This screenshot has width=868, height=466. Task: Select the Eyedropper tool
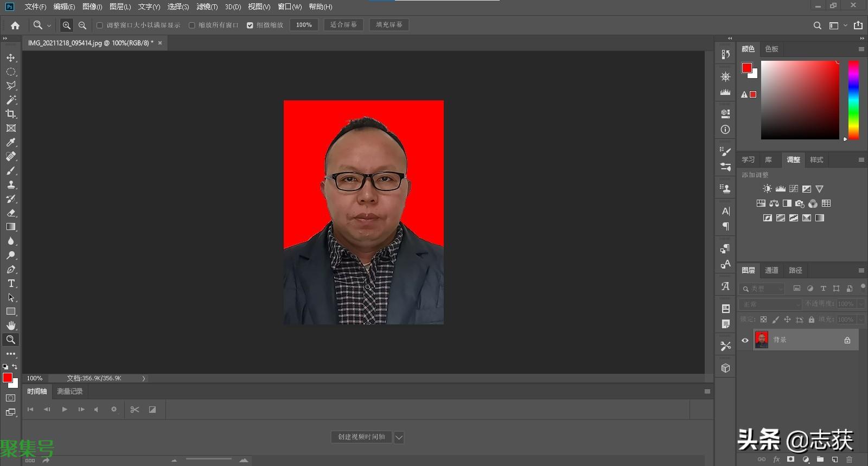point(11,142)
